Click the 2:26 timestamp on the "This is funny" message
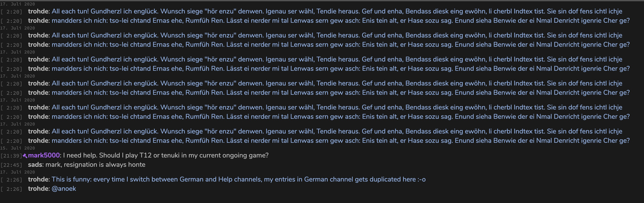644x203 pixels. point(11,180)
